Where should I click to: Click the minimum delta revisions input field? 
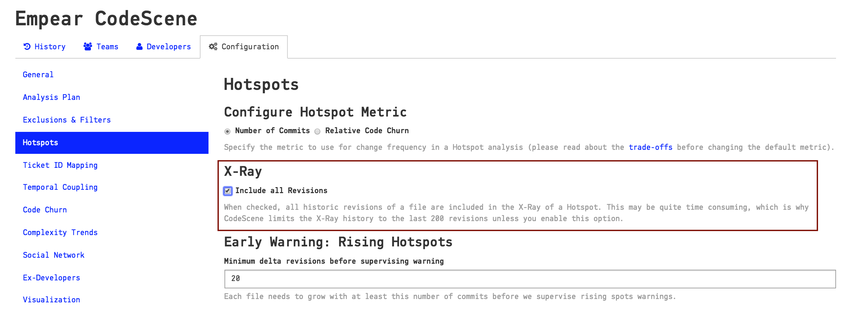pos(530,279)
